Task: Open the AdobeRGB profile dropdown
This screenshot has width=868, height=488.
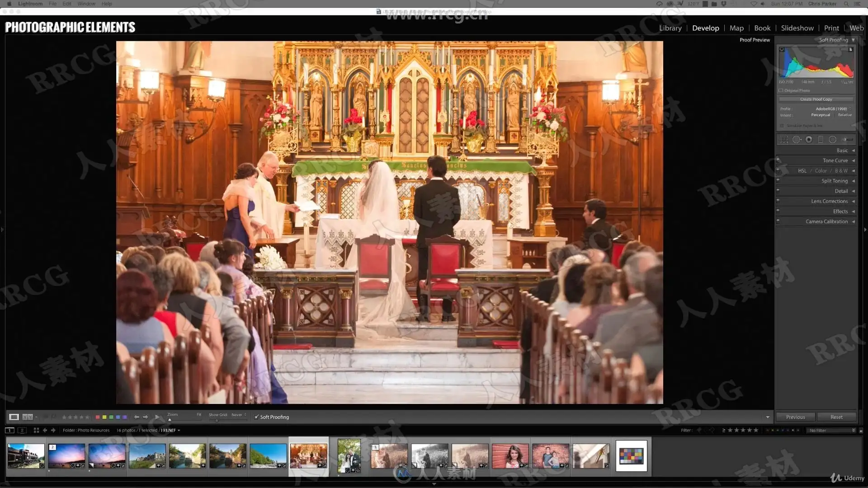Action: pyautogui.click(x=833, y=109)
